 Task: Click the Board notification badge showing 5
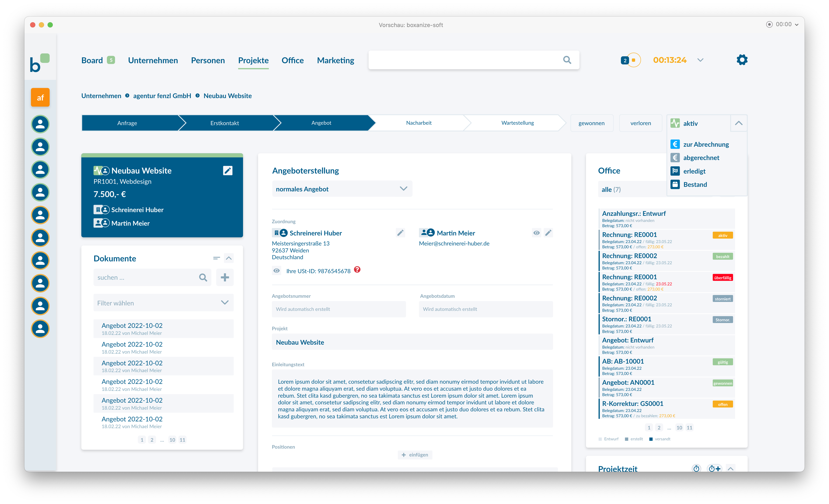[111, 60]
